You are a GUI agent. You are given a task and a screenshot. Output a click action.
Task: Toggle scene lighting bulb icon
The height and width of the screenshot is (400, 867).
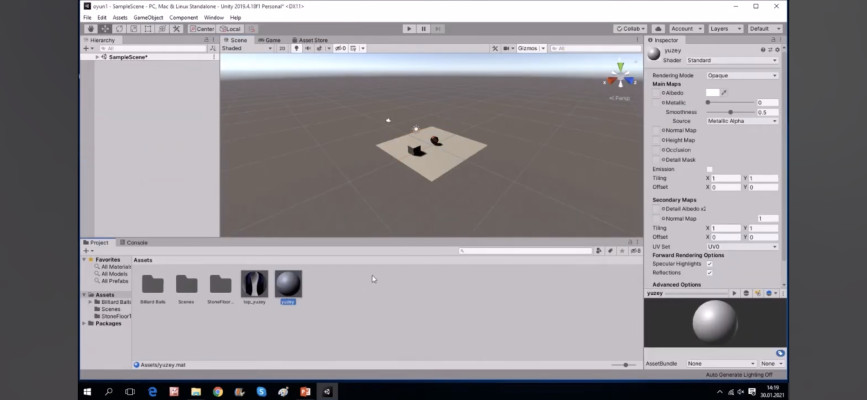(x=296, y=49)
